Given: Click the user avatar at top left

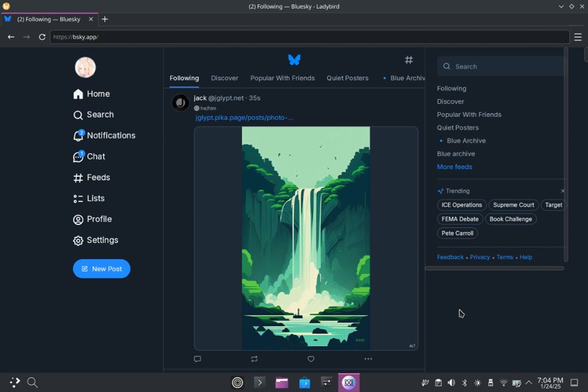Looking at the screenshot, I should point(85,68).
